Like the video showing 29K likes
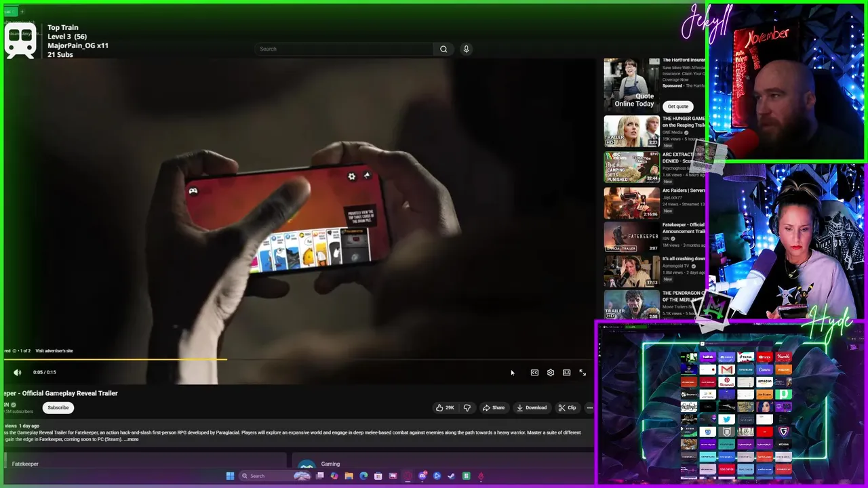 pos(446,407)
